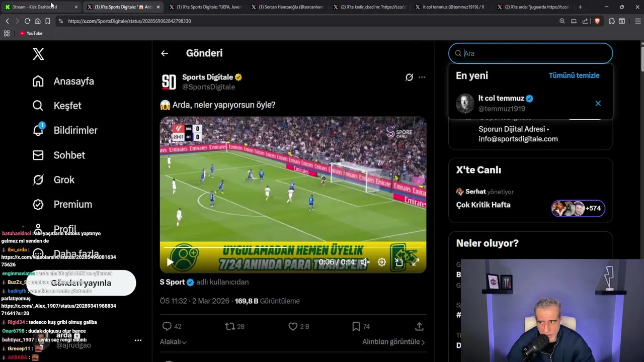Open a new browser tab
The height and width of the screenshot is (362, 644).
point(580,7)
